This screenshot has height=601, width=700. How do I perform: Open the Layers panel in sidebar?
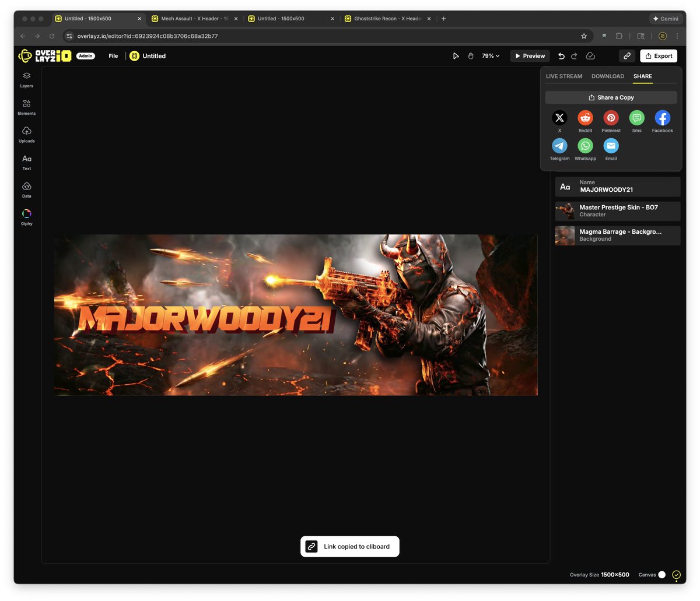tap(27, 80)
